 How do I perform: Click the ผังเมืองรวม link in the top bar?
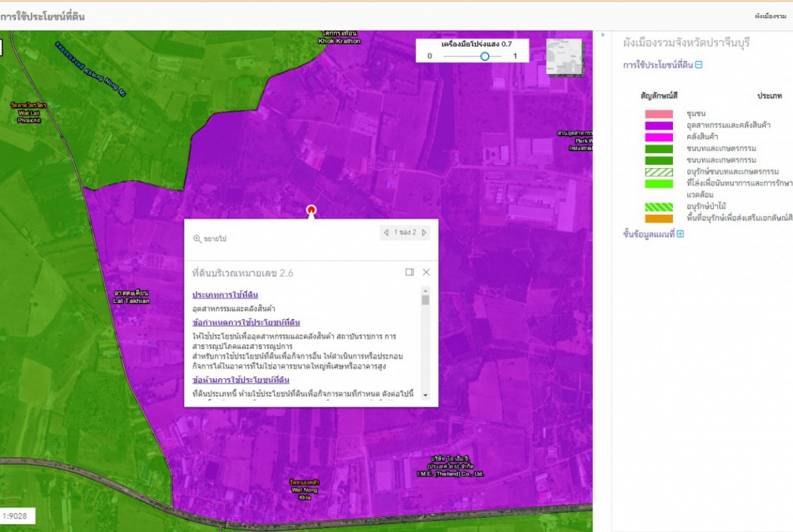(x=770, y=16)
